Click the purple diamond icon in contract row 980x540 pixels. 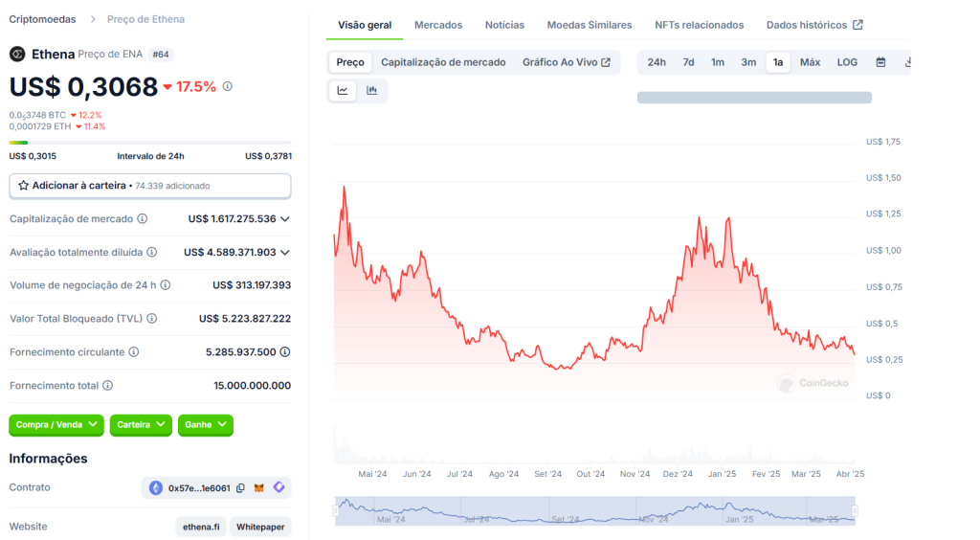click(278, 487)
